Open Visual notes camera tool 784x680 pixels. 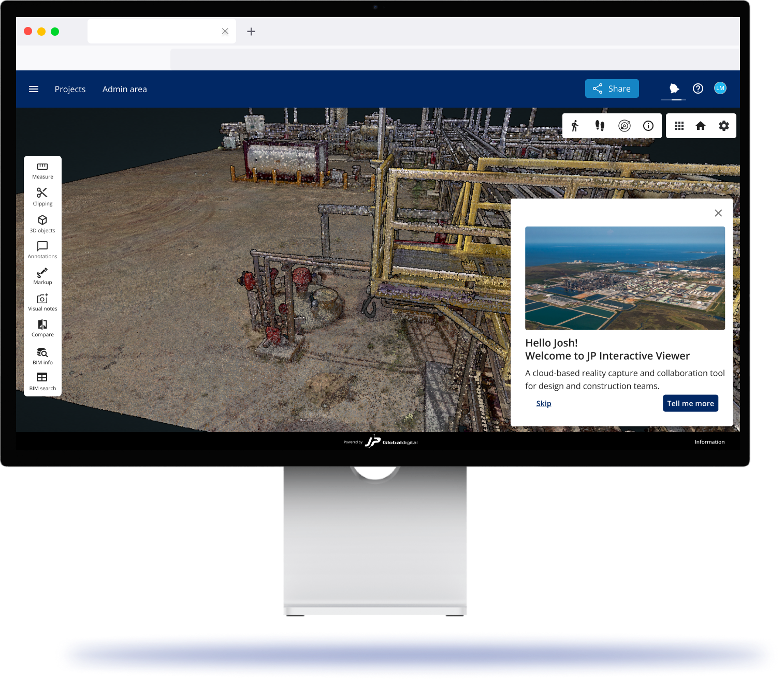click(x=42, y=302)
